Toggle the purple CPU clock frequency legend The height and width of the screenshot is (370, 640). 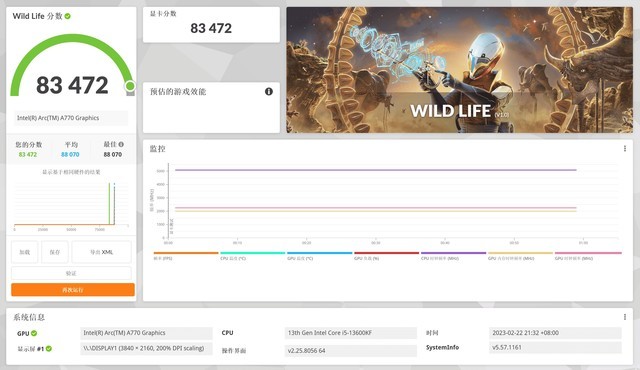[453, 253]
